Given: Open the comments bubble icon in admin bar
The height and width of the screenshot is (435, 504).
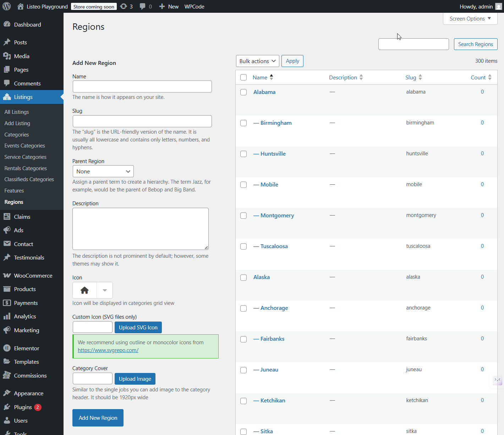Looking at the screenshot, I should tap(143, 6).
